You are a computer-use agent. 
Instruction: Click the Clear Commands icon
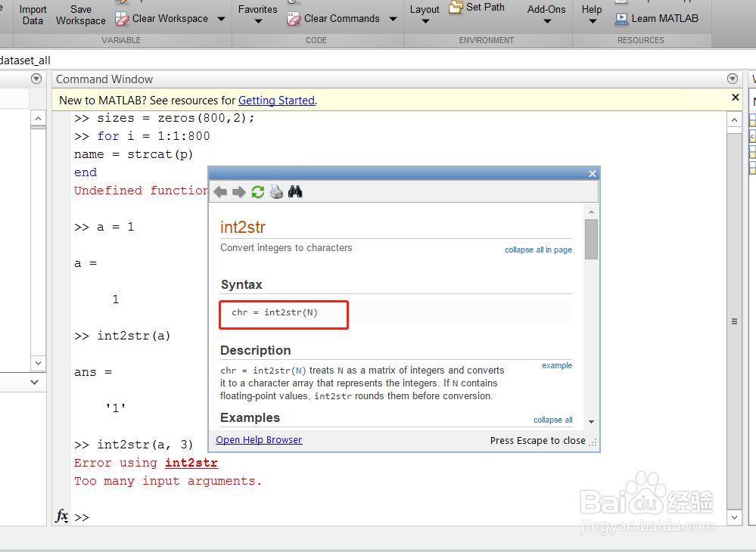point(294,19)
